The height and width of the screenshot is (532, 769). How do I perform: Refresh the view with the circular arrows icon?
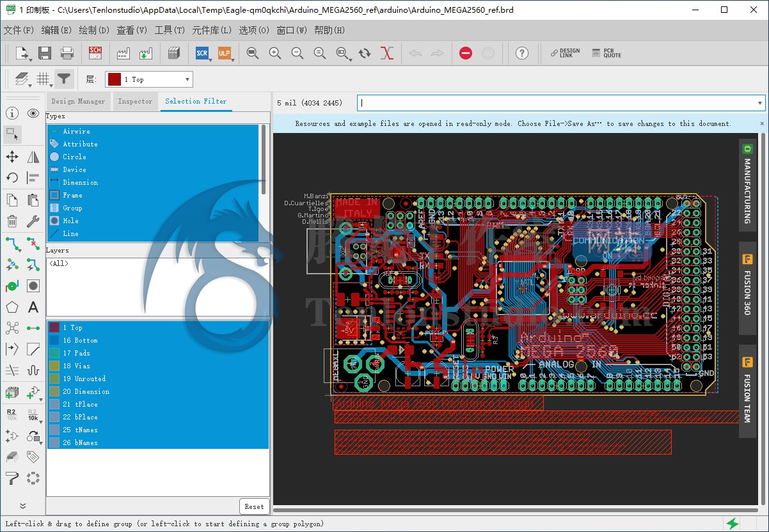(365, 54)
